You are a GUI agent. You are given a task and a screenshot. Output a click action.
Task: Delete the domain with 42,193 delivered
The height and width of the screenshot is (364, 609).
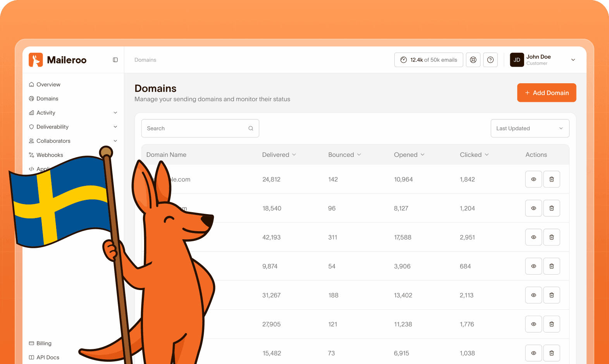point(552,237)
